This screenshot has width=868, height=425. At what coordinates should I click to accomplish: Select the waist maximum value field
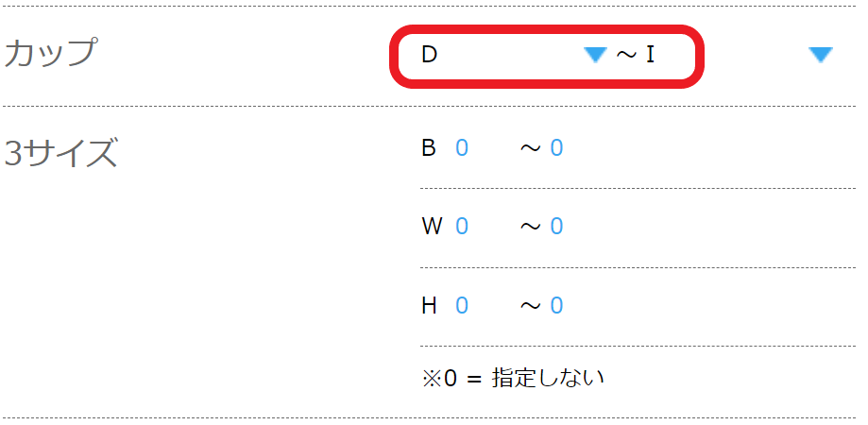click(556, 227)
